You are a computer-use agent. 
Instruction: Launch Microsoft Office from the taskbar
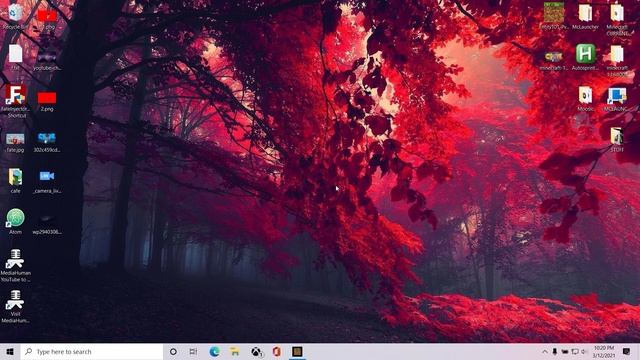pos(276,351)
